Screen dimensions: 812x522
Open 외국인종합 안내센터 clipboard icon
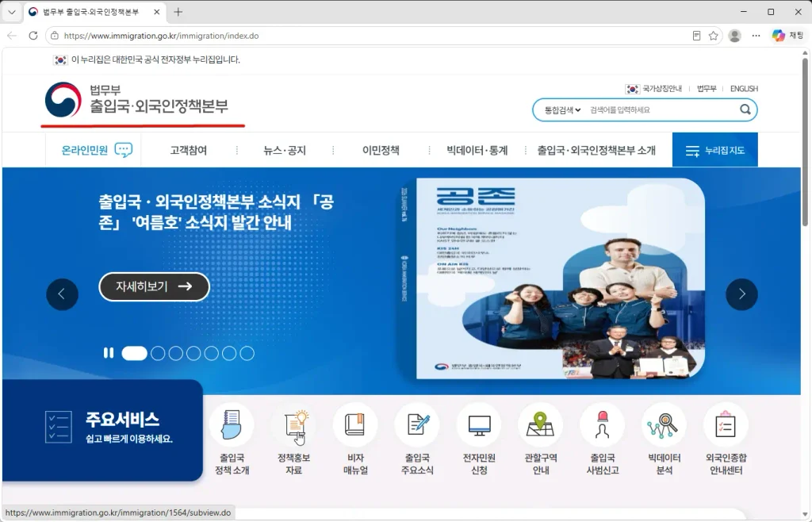[x=726, y=426]
